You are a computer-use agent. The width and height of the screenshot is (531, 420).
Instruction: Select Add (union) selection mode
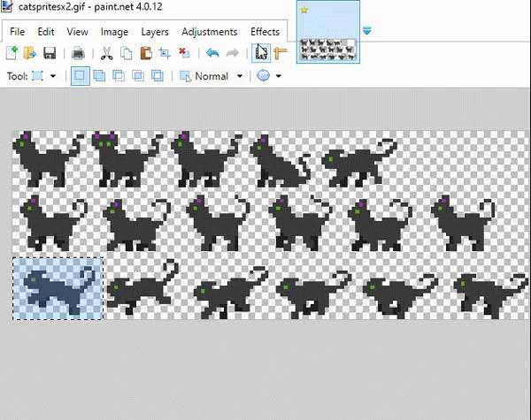click(99, 76)
